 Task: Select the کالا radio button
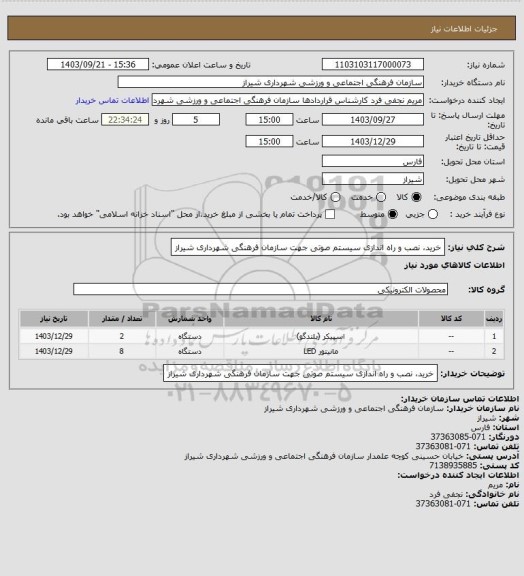pyautogui.click(x=416, y=197)
